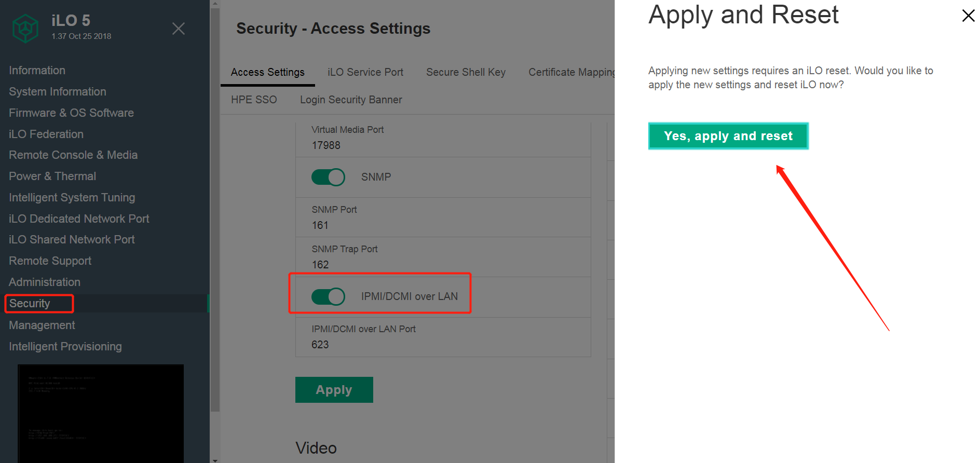The height and width of the screenshot is (463, 980).
Task: Click the SNMP Port field
Action: [x=320, y=225]
